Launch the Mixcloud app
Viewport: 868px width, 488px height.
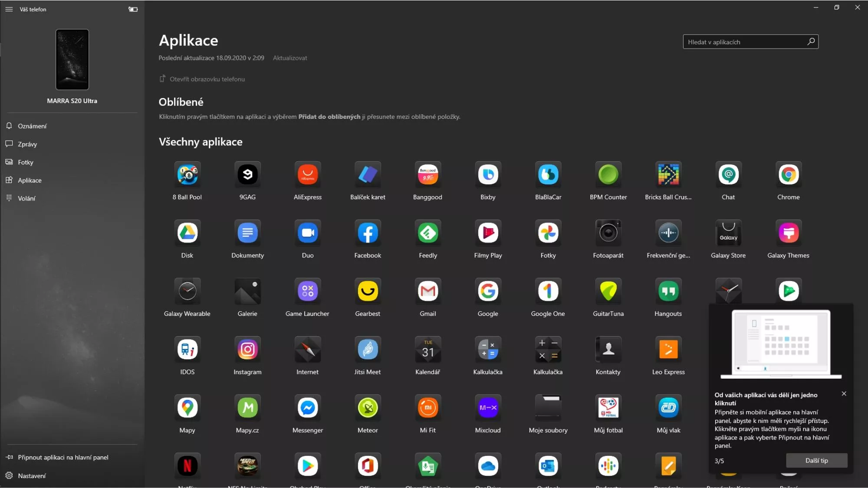click(488, 407)
